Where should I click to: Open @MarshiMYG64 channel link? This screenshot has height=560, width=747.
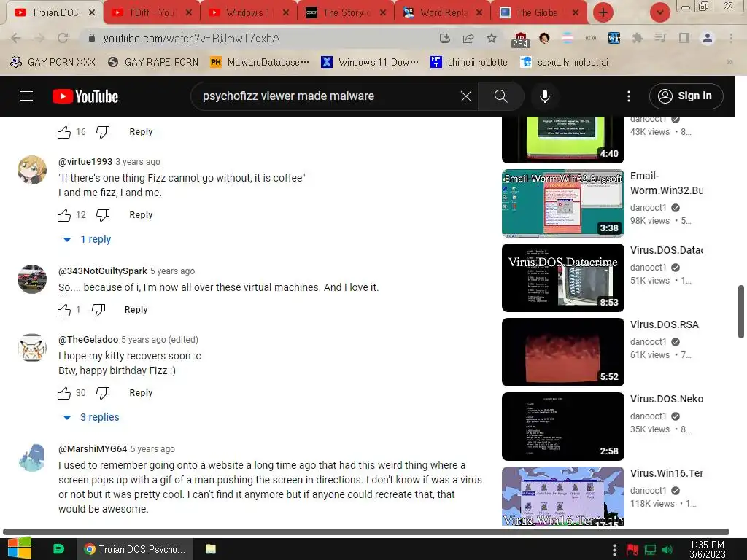(x=93, y=449)
